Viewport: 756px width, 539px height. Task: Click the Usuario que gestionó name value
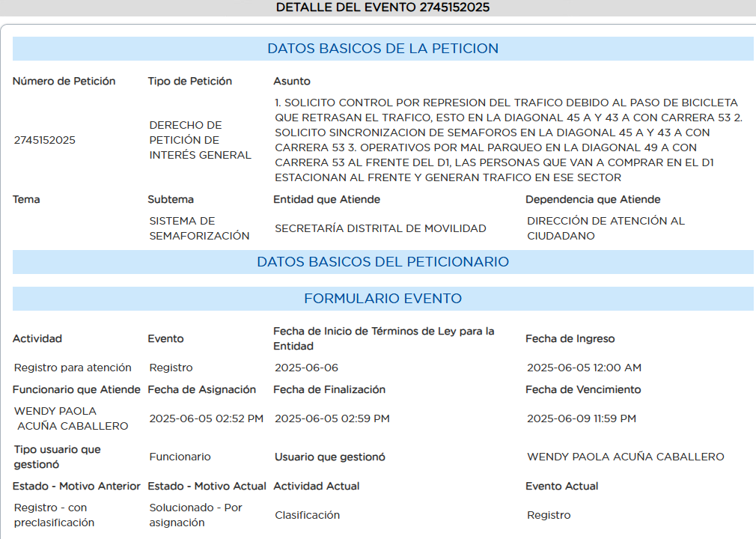point(625,457)
